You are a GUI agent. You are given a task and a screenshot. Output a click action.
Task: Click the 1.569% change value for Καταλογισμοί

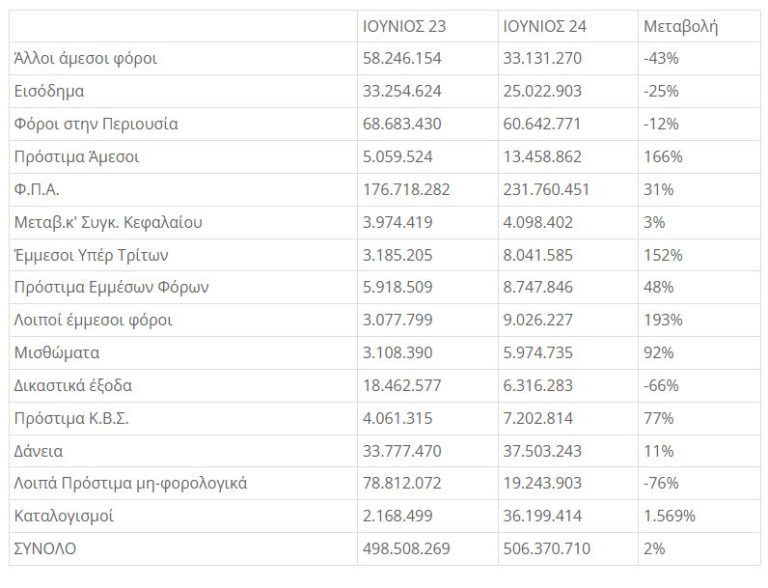[x=670, y=516]
